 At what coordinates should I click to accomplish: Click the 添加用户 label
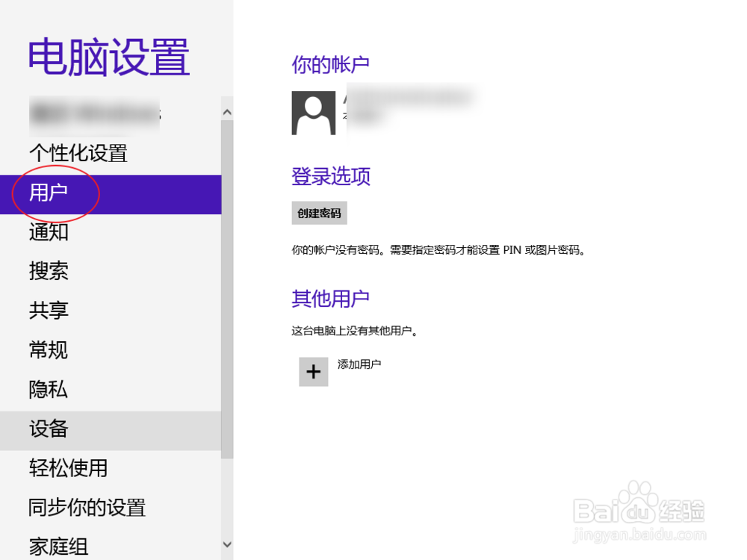click(359, 364)
